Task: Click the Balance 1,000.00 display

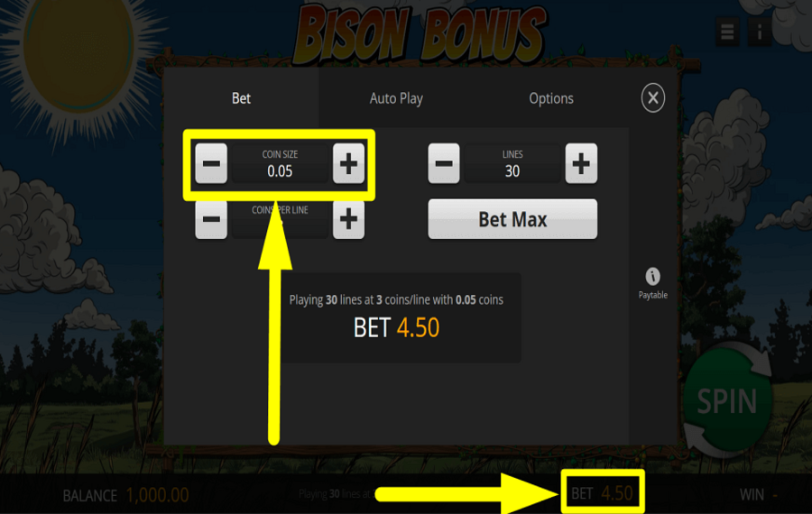Action: tap(125, 495)
